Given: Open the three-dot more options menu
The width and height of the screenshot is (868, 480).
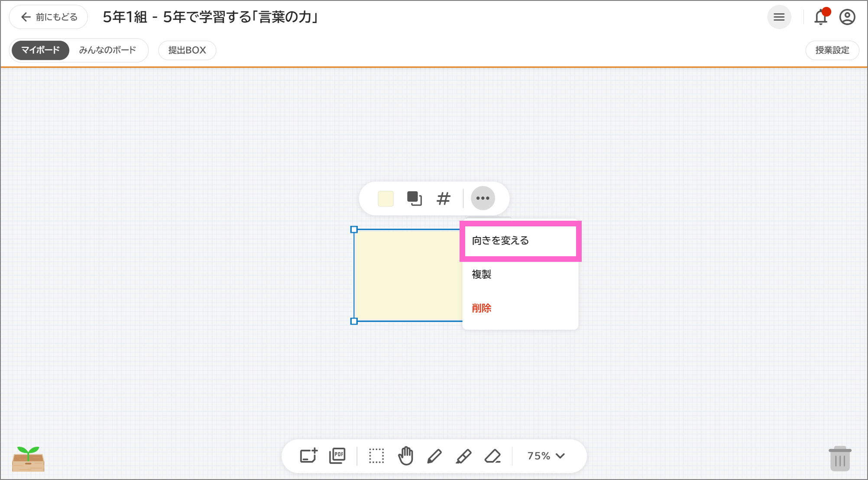Looking at the screenshot, I should tap(483, 198).
